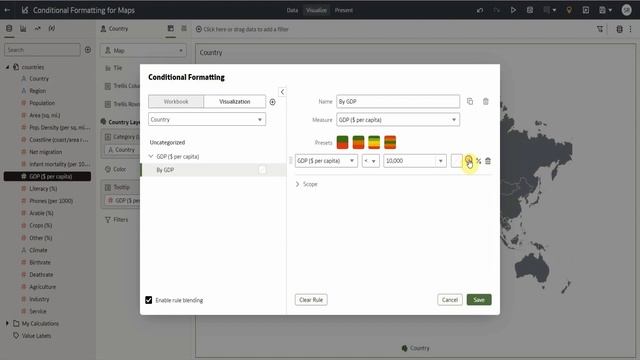The width and height of the screenshot is (640, 360).
Task: Open the canvas settings icon near top right
Action: [x=619, y=29]
